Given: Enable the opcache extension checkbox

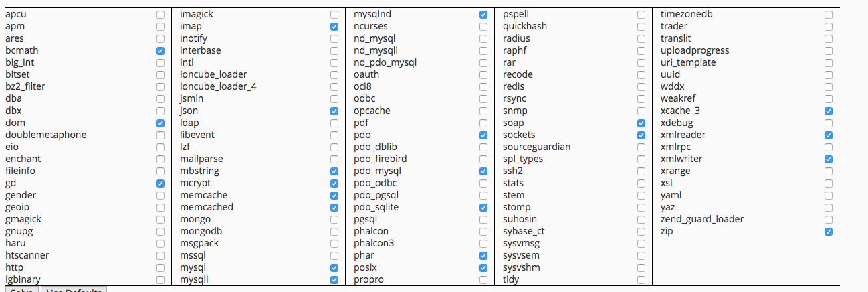Looking at the screenshot, I should coord(483,111).
